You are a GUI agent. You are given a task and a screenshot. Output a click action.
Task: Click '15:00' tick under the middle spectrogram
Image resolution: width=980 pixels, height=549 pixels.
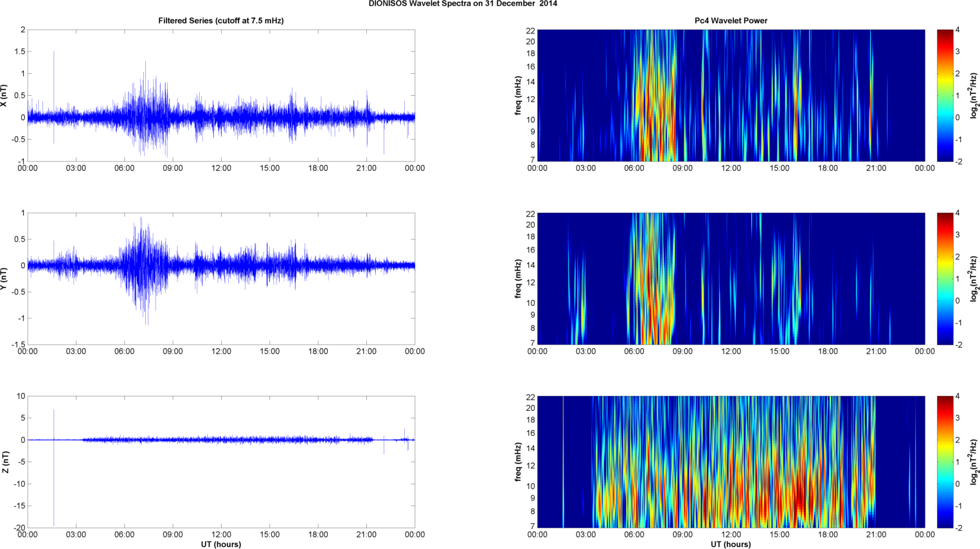tap(780, 352)
